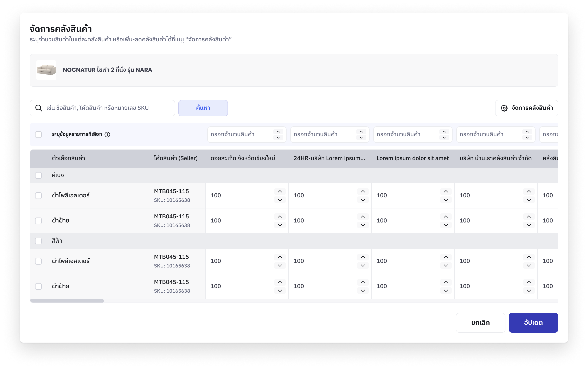Increase bulk quantity for 24HR-บริษัท warehouse
Screen dimensions: 588x369
(x=361, y=132)
